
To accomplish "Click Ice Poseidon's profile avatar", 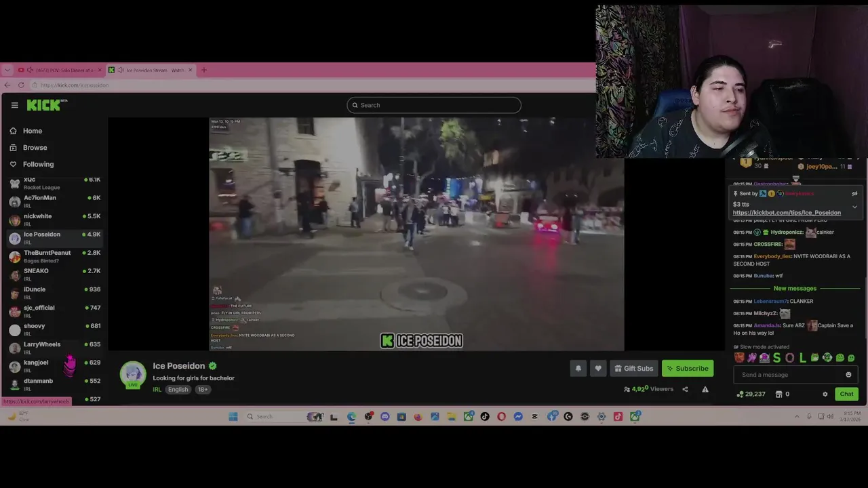I will [x=133, y=375].
